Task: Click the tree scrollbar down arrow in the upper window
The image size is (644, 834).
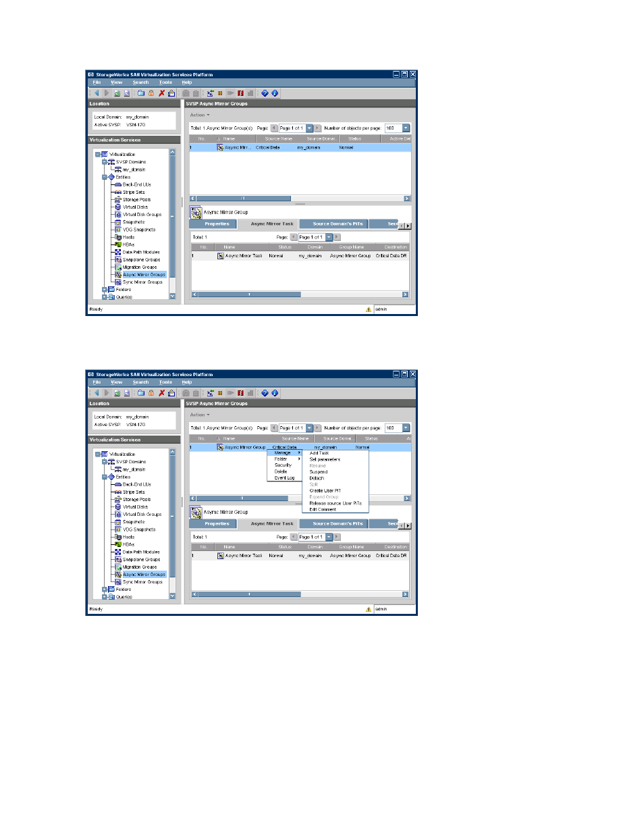Action: coord(172,296)
